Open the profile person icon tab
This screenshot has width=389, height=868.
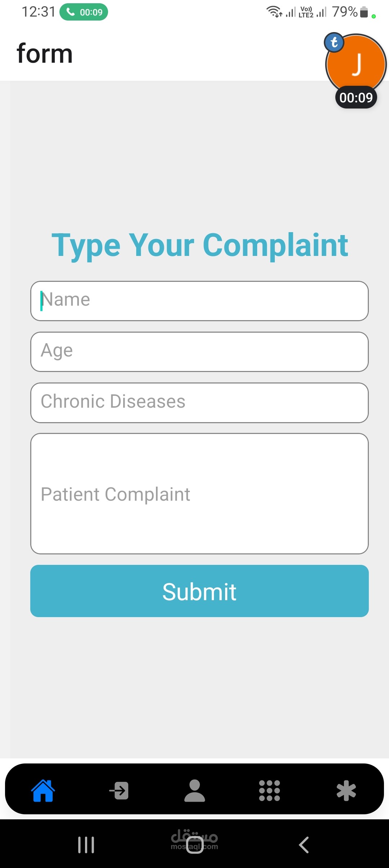[194, 790]
